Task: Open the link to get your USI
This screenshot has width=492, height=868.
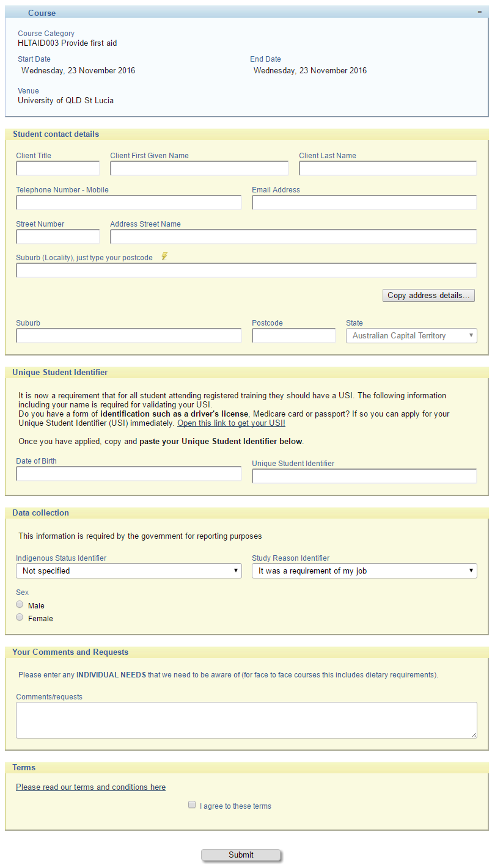Action: click(x=231, y=423)
